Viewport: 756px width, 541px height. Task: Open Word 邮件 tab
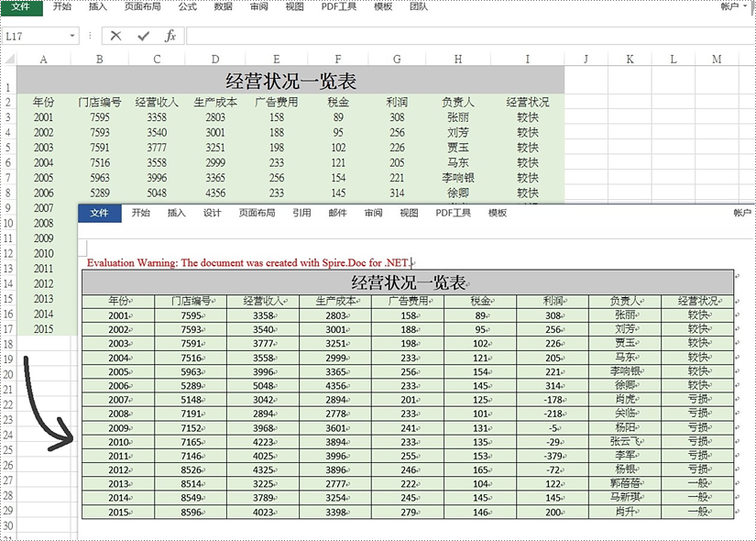(x=337, y=213)
